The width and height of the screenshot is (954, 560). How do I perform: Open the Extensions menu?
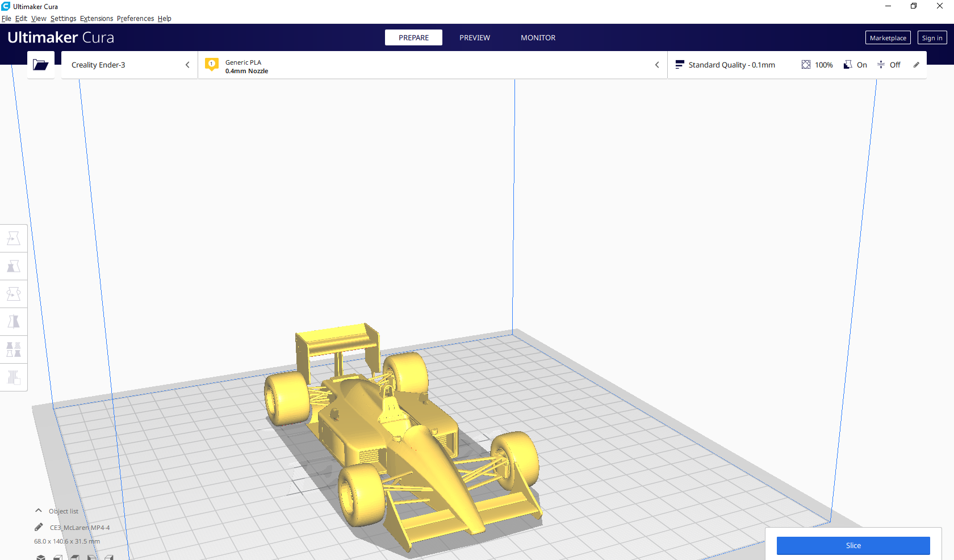click(x=97, y=19)
